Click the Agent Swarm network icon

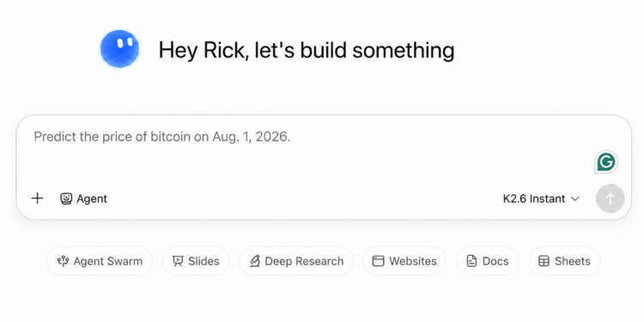[x=63, y=261]
